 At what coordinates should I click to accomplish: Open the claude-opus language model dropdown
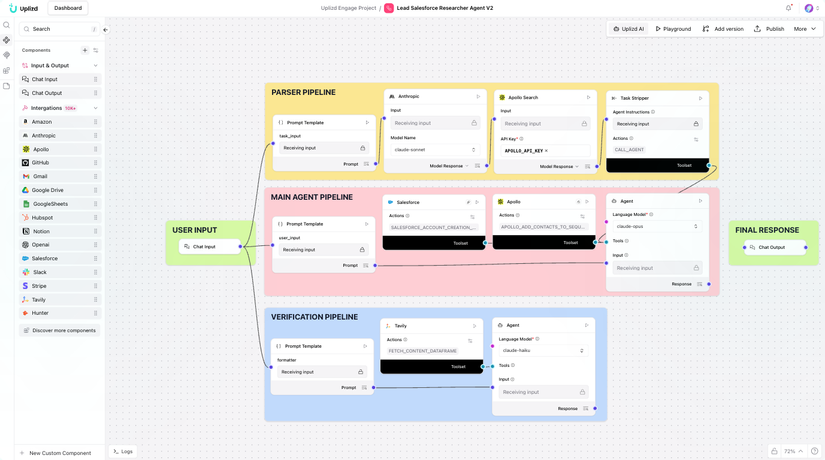[x=657, y=227]
